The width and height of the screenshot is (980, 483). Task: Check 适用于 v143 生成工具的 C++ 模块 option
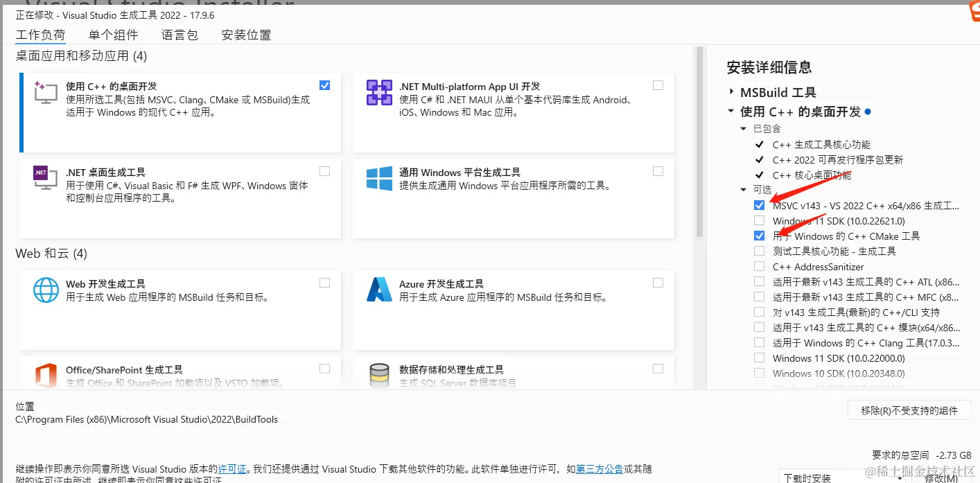click(760, 327)
